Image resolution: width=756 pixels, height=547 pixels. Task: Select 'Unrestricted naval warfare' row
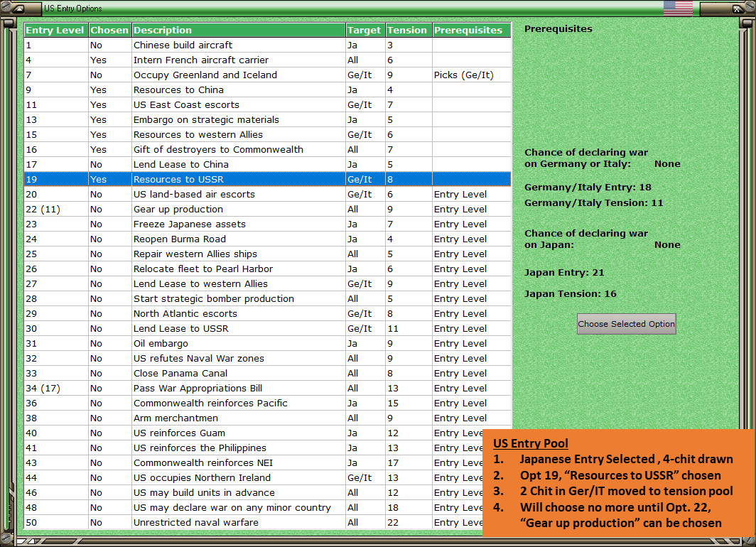pos(254,523)
